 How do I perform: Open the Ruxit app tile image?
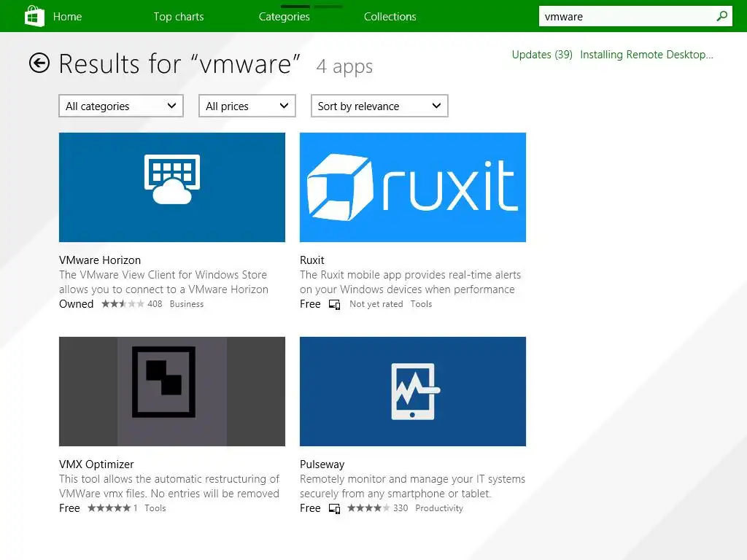pos(413,187)
